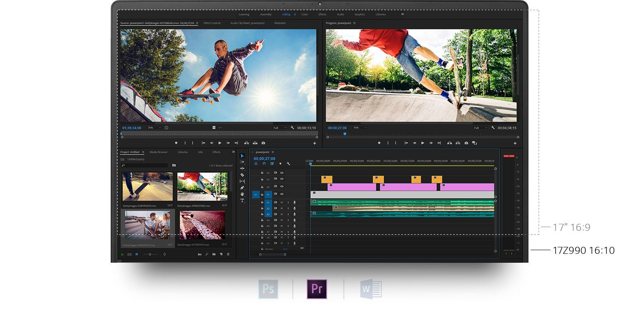Click Play in the Source monitor
Viewport: 644px width, 323px height.
click(x=220, y=143)
